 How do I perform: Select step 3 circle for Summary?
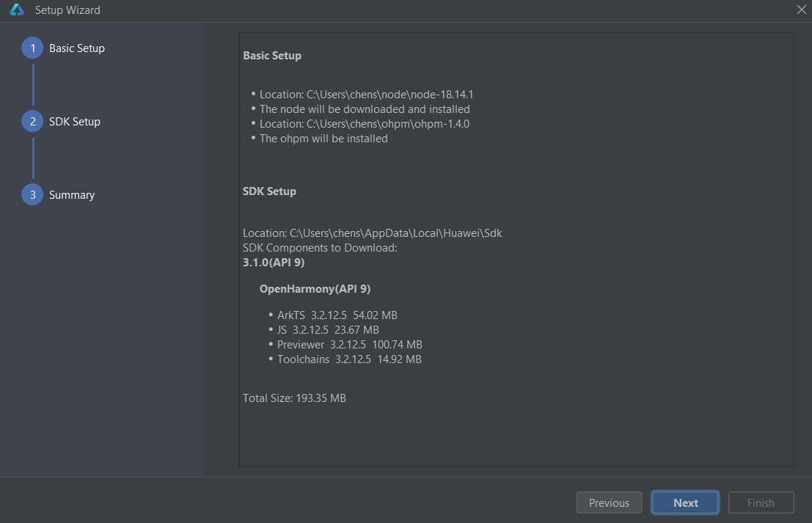click(x=32, y=194)
